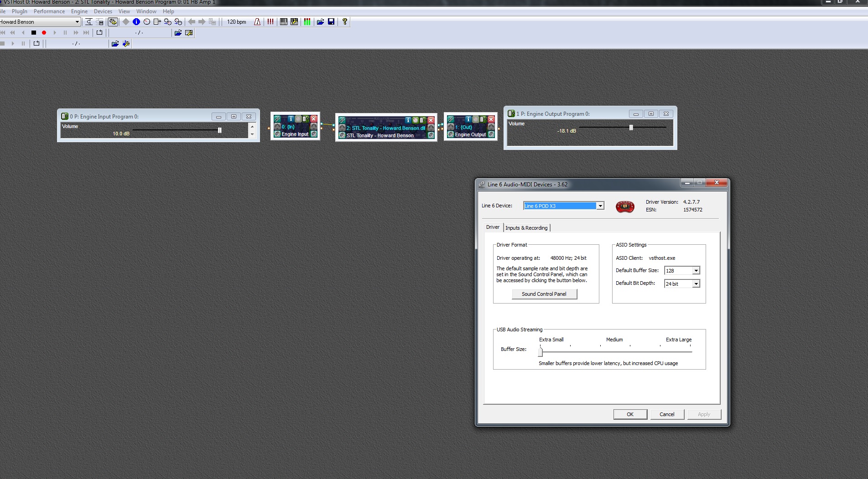This screenshot has height=479, width=868.
Task: Click the Engine Input panel scroll-down arrow
Action: coord(252,134)
